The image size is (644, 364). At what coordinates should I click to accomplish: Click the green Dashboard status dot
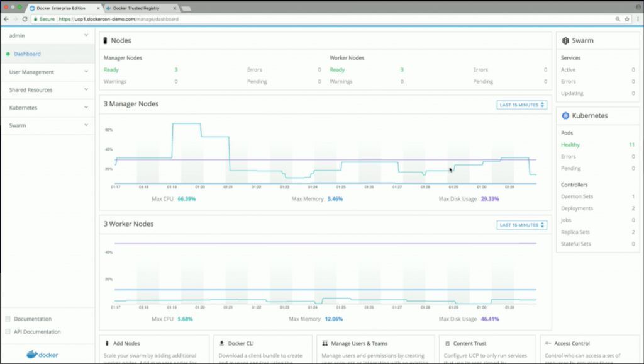pos(8,54)
